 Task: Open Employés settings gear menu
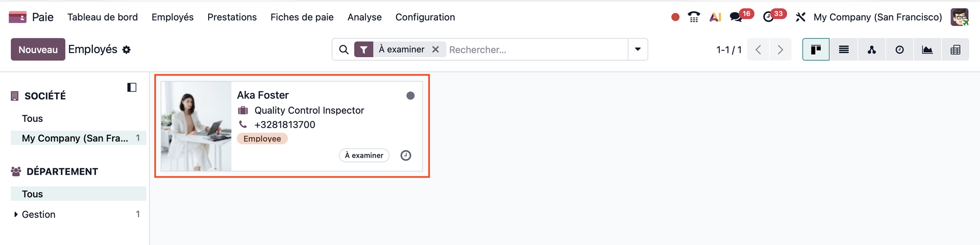127,50
